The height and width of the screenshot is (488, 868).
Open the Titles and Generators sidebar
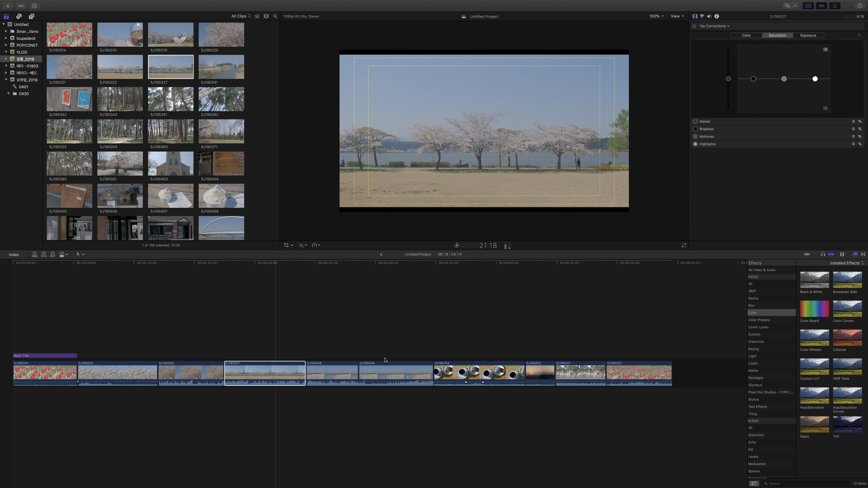pyautogui.click(x=31, y=16)
